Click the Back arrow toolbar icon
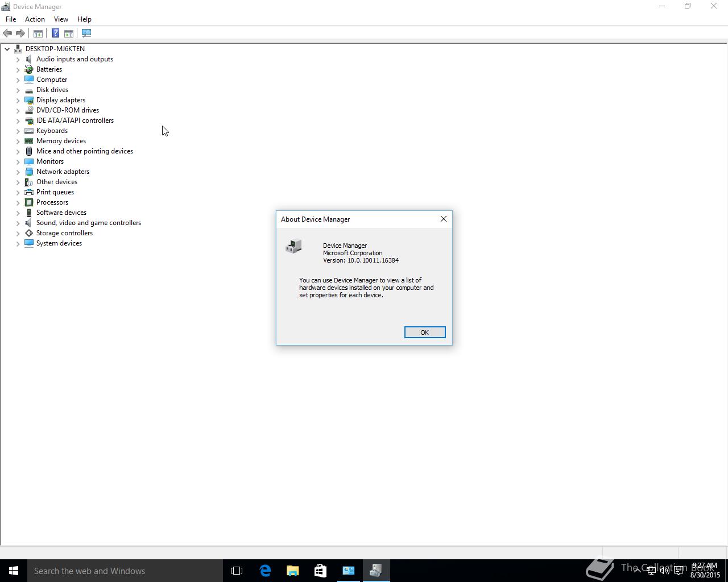 [x=7, y=34]
